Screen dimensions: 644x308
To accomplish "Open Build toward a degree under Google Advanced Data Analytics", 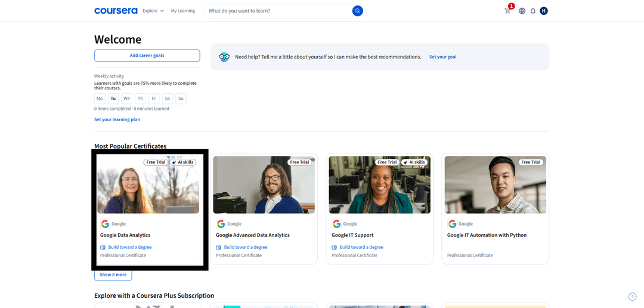I will click(246, 247).
